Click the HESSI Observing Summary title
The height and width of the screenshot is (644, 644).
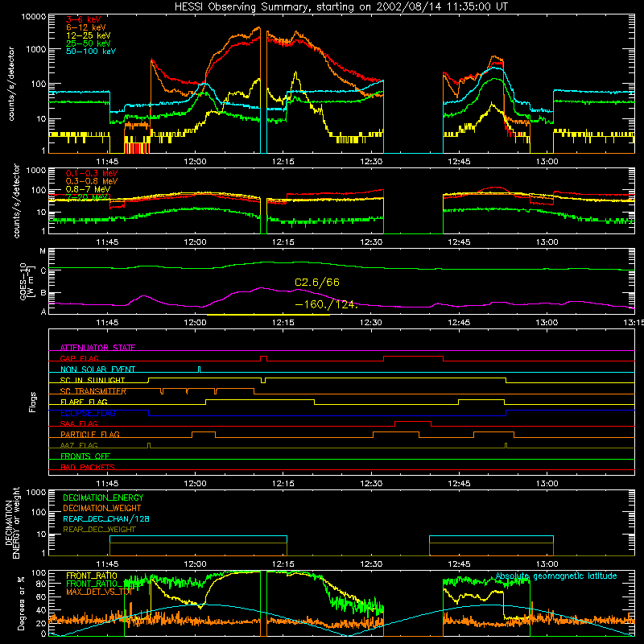341,7
